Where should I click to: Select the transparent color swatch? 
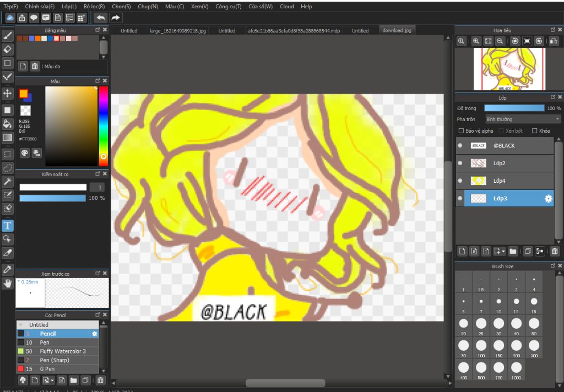tap(25, 111)
